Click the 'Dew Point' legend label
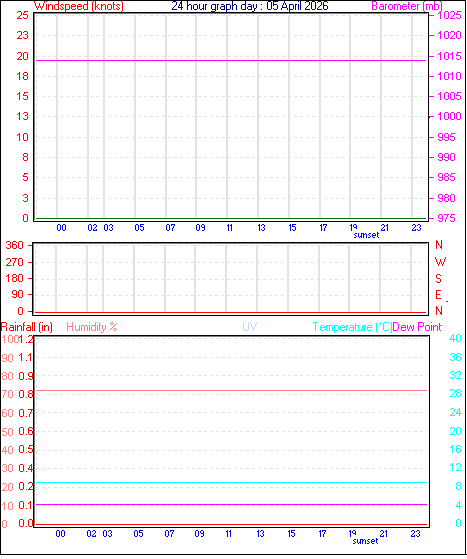 (417, 327)
